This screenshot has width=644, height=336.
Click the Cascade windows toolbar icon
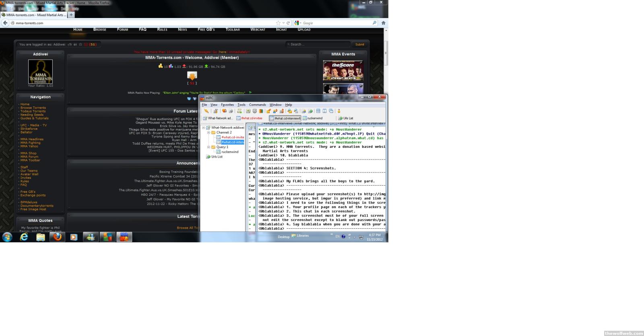tap(331, 111)
